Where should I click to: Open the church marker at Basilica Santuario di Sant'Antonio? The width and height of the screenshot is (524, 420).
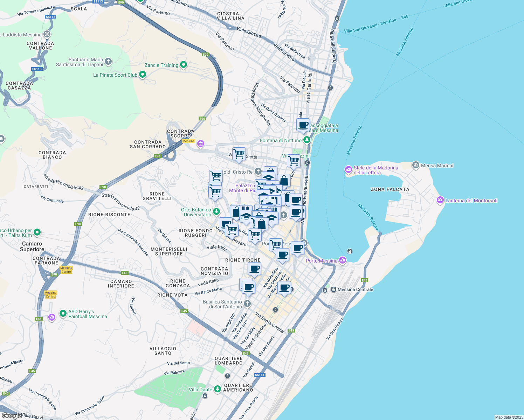[248, 303]
